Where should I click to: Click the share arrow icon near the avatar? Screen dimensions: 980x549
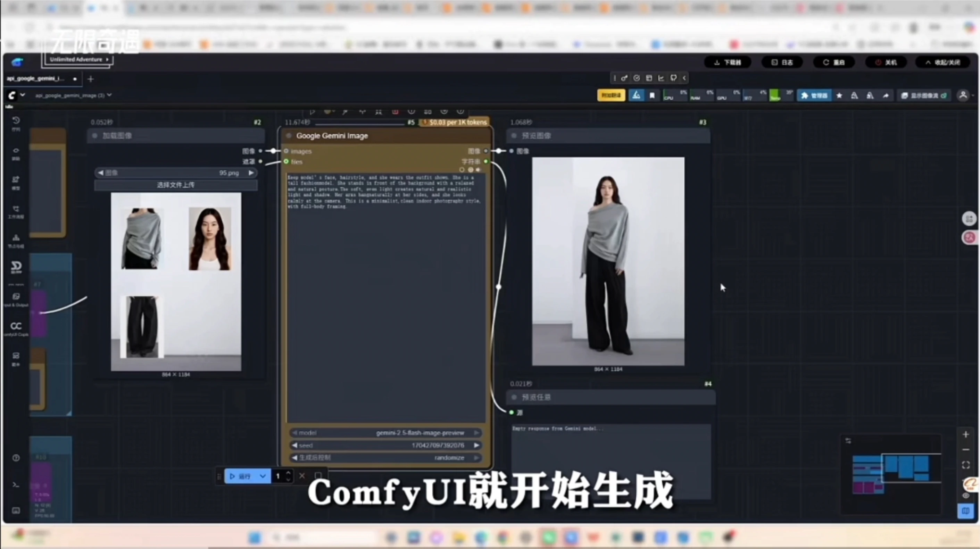click(x=886, y=96)
